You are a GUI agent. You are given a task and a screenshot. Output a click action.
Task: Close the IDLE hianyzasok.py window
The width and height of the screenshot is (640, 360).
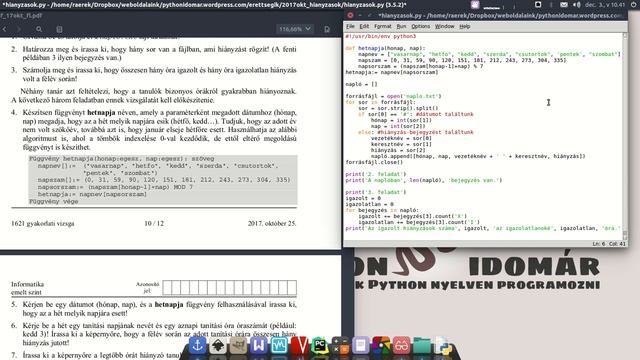click(x=350, y=16)
